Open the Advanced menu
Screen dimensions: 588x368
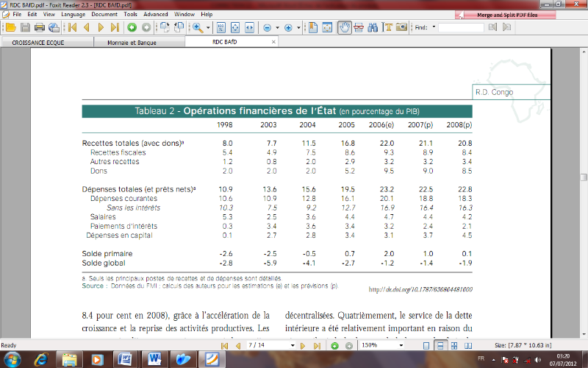pyautogui.click(x=155, y=14)
